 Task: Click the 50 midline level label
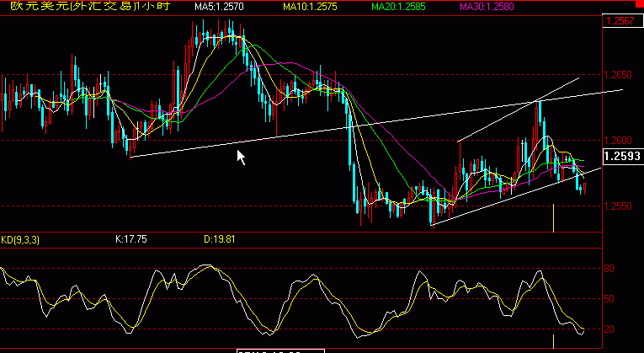609,299
